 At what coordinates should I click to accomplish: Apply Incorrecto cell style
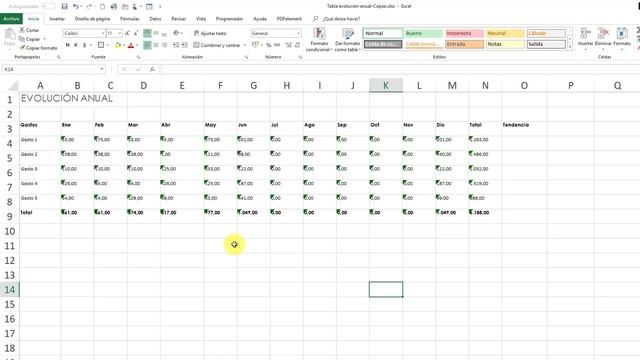pos(464,33)
